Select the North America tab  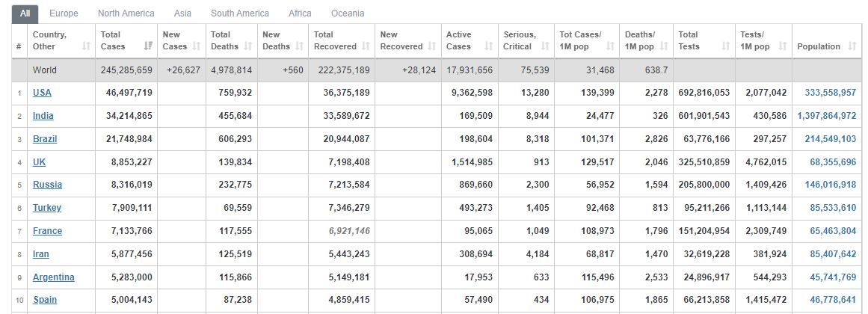pos(126,13)
